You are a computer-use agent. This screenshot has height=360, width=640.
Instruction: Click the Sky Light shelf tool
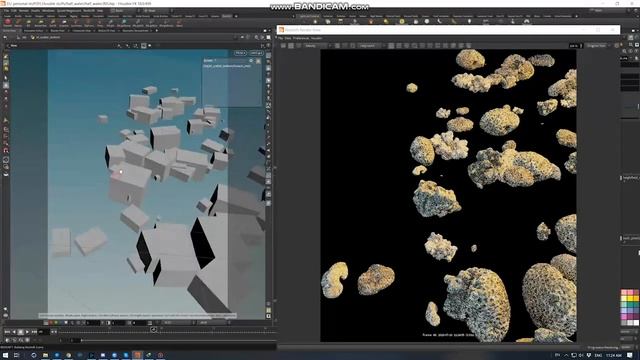[x=416, y=22]
